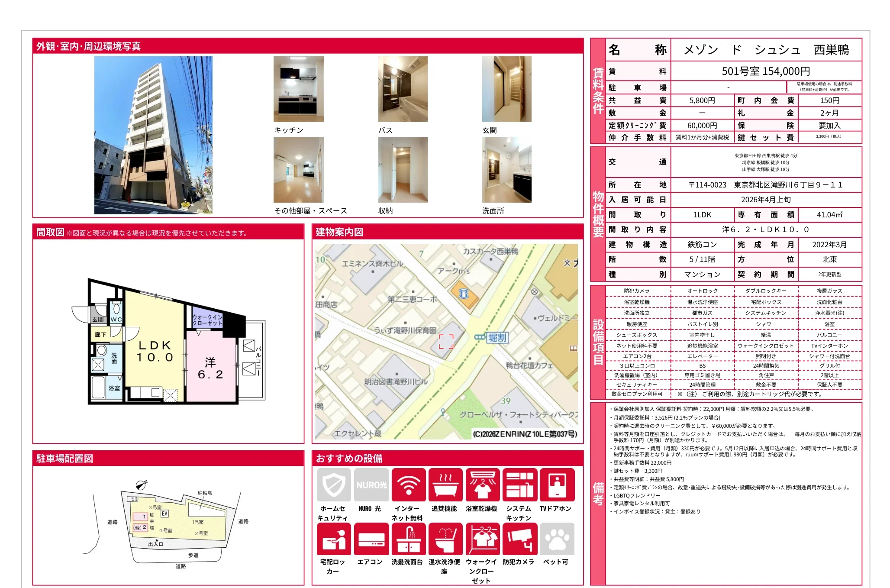890x588 pixels.
Task: Click the free internet Wi-Fi icon
Action: pyautogui.click(x=408, y=485)
